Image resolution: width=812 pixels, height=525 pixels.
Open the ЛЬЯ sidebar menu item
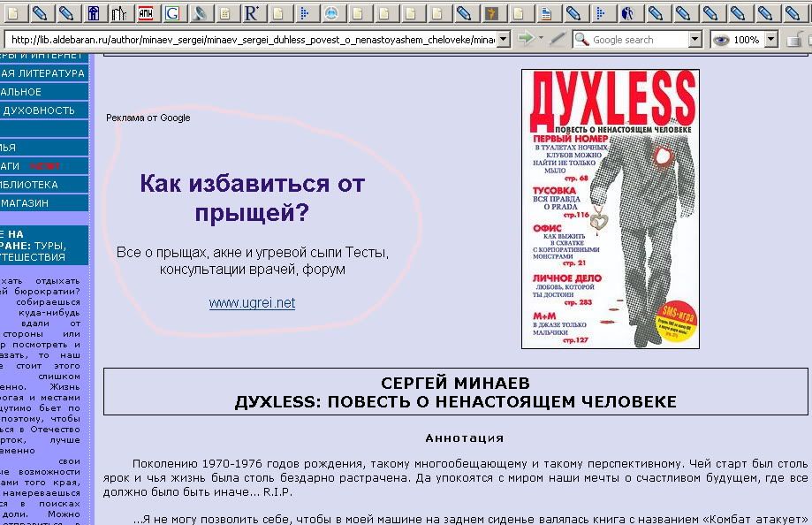pos(43,148)
